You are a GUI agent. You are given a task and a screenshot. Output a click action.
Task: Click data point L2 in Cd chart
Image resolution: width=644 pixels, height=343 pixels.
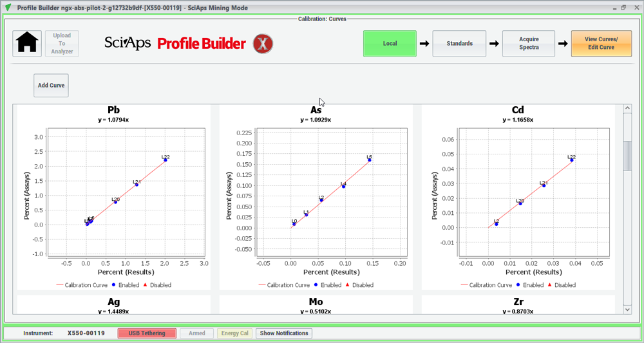pos(497,224)
